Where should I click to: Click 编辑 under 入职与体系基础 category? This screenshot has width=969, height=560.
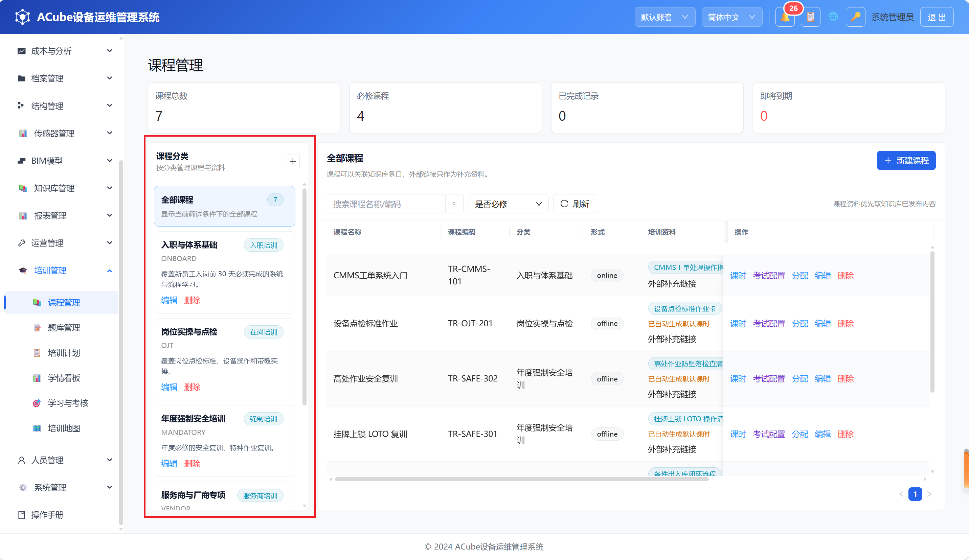click(x=169, y=300)
